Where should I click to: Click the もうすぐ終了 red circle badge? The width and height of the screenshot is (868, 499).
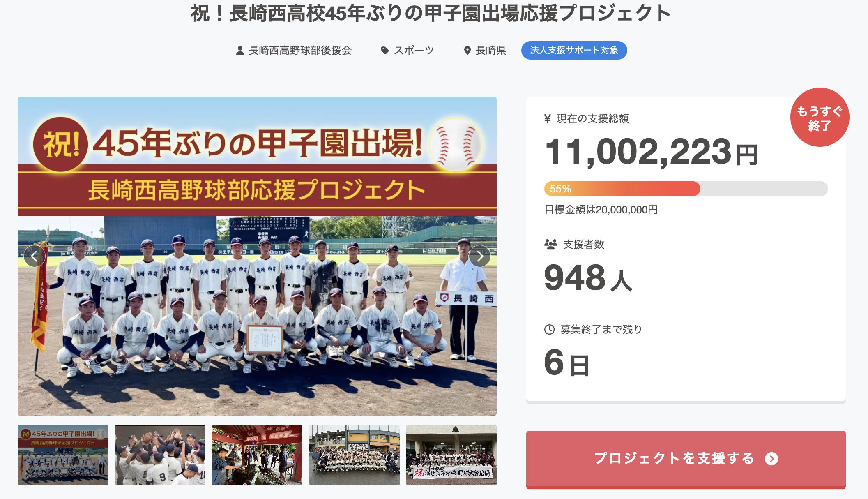(x=820, y=117)
